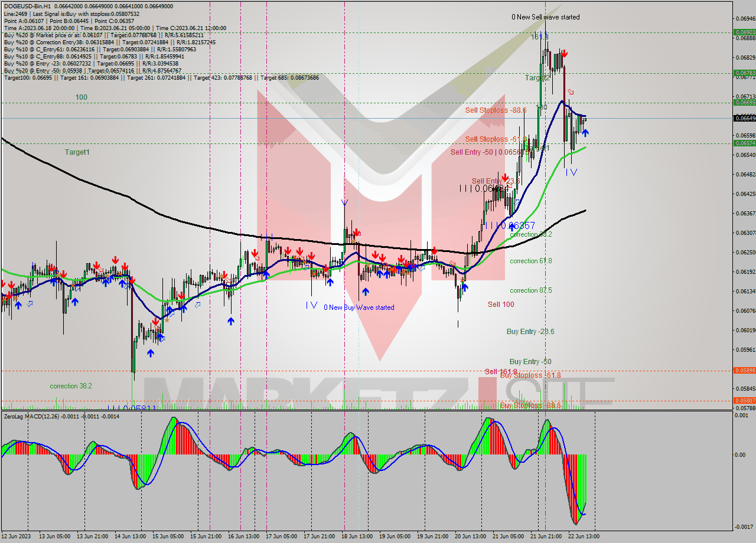Click the -0.0017 MACD axis value

pyautogui.click(x=744, y=526)
